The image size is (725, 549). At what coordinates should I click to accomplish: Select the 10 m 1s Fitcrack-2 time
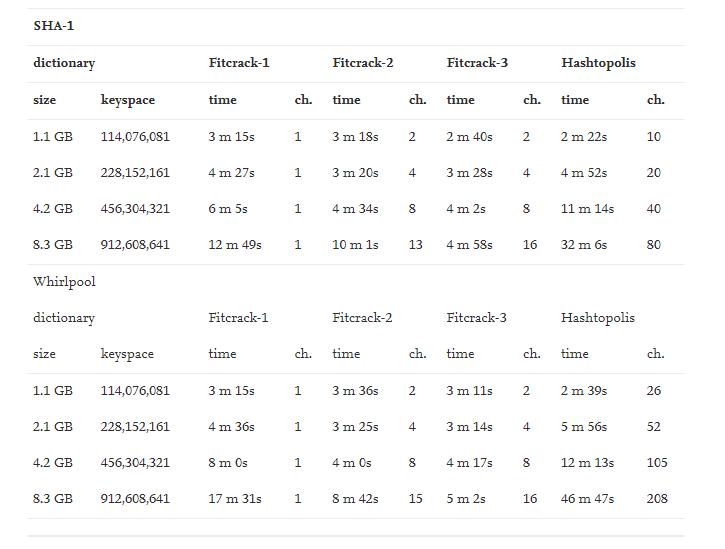pos(355,245)
